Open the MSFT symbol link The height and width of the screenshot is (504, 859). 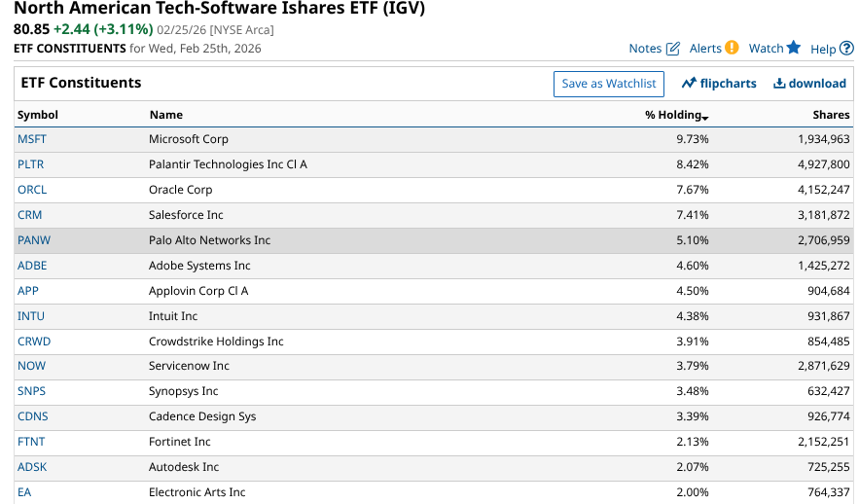pos(32,139)
